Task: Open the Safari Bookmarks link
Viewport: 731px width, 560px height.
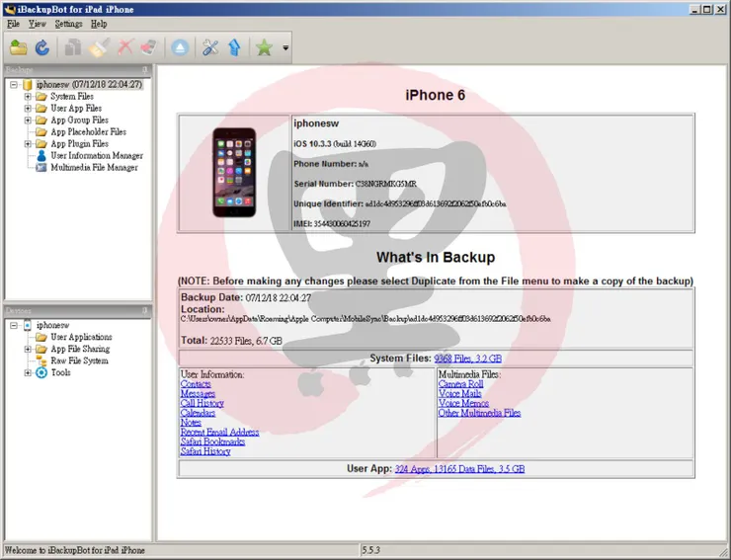Action: click(x=212, y=442)
